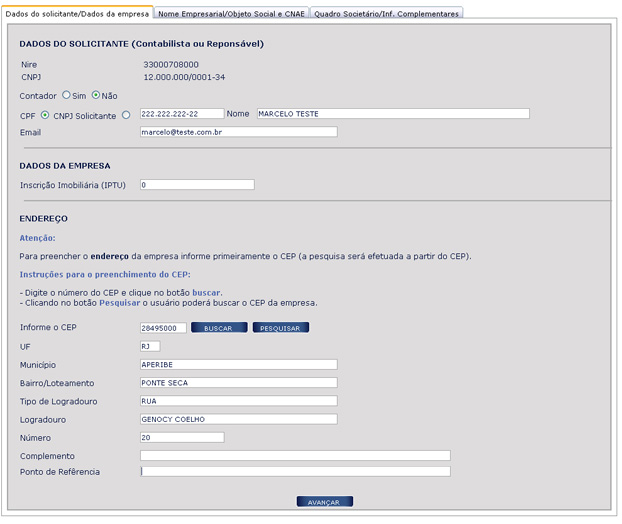Click the Número field with 20

point(182,438)
